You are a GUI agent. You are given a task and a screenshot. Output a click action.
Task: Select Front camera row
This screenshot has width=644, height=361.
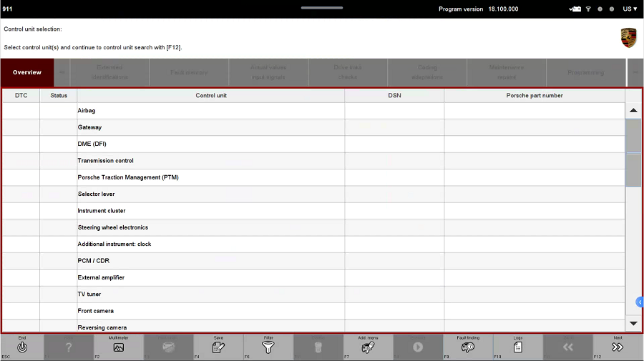[x=314, y=311]
